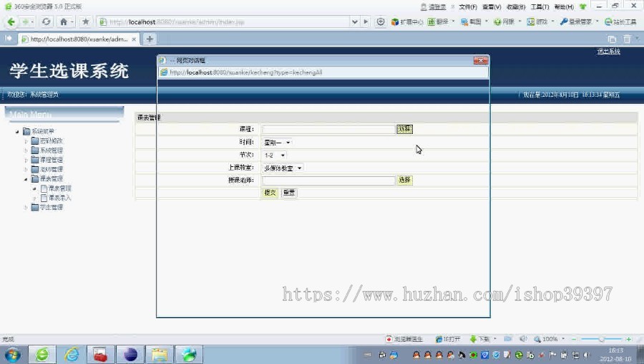Click the green shirt skin icon
This screenshot has width=644, height=364.
582,7
